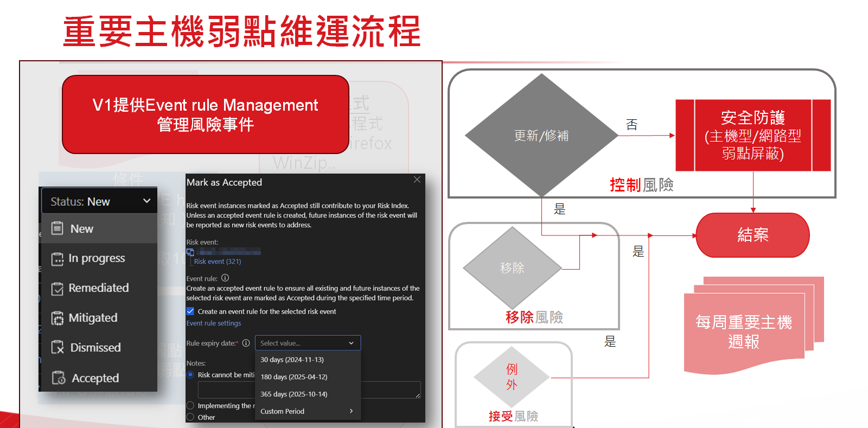The image size is (868, 428).
Task: Uncheck Create an event rule checkbox
Action: (x=190, y=311)
